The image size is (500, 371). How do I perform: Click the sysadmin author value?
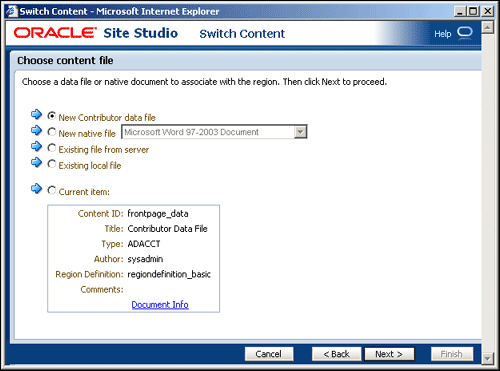(145, 259)
